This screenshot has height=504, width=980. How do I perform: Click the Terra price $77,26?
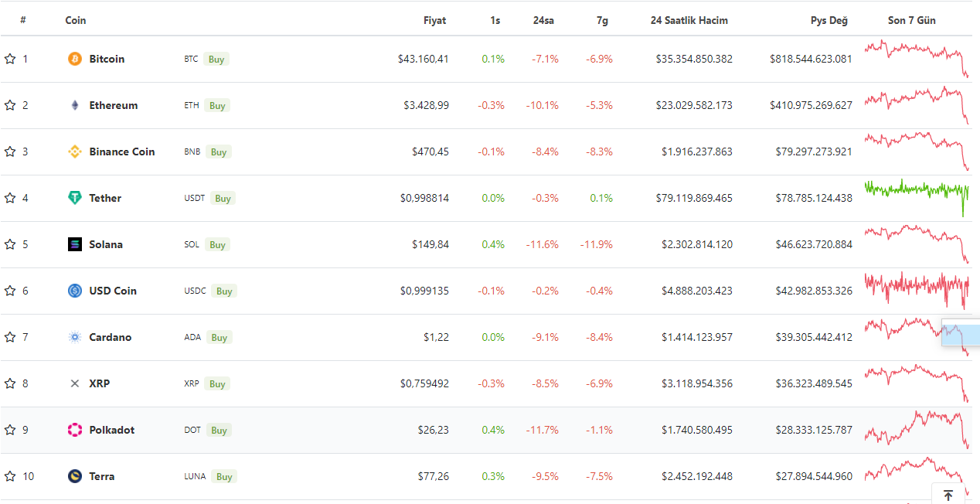tap(434, 476)
